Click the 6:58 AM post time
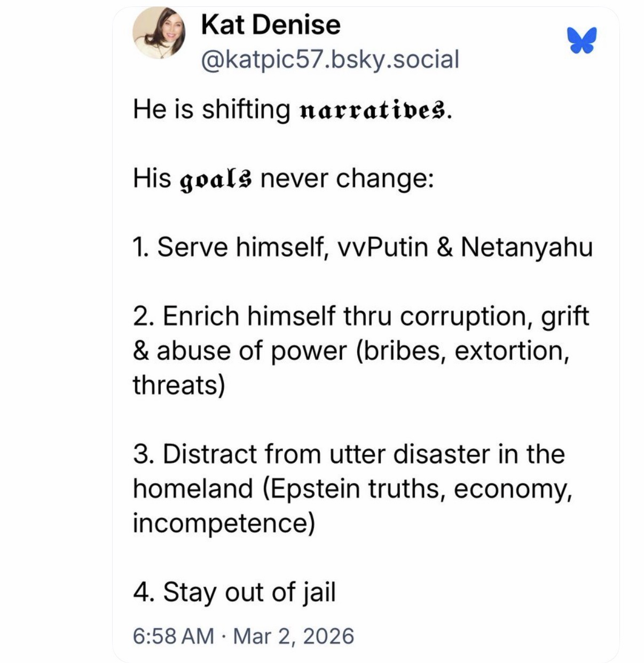The width and height of the screenshot is (644, 663). tap(173, 636)
